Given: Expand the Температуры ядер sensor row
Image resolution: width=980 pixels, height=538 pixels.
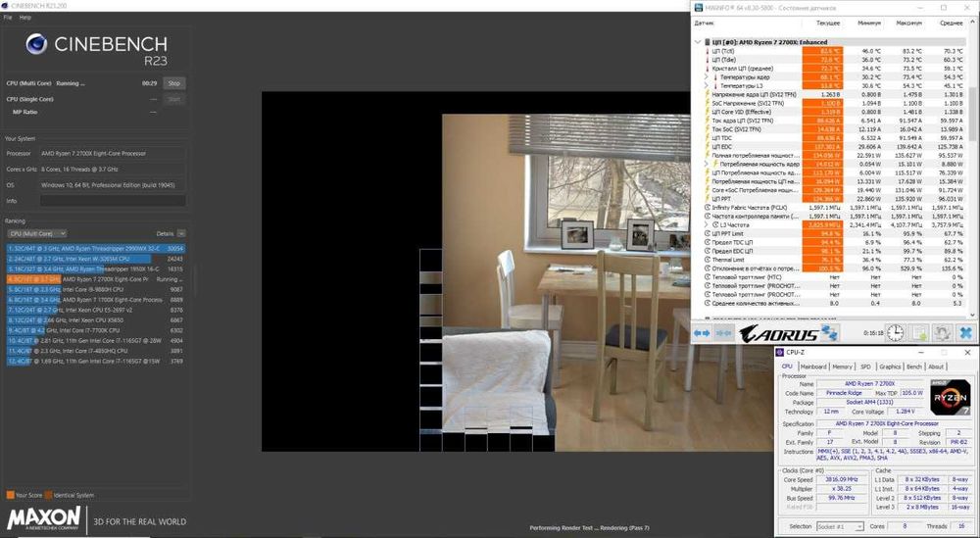Looking at the screenshot, I should tap(707, 76).
